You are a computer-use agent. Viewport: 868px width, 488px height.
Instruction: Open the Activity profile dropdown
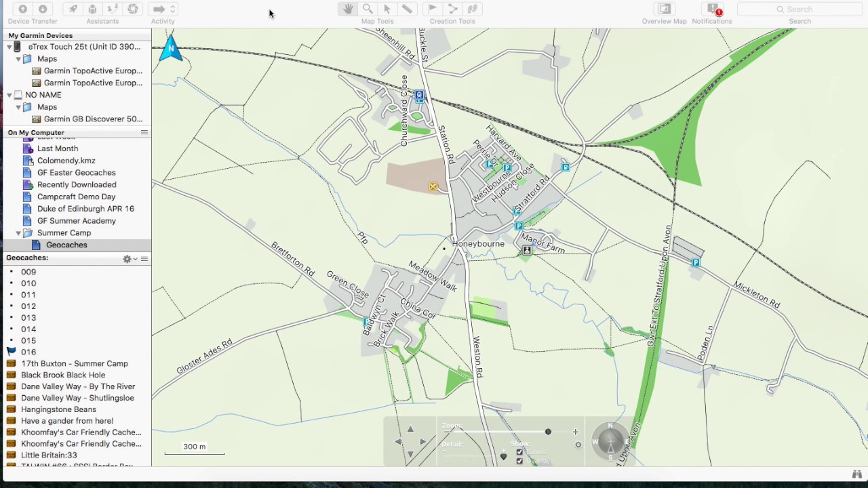pyautogui.click(x=163, y=9)
